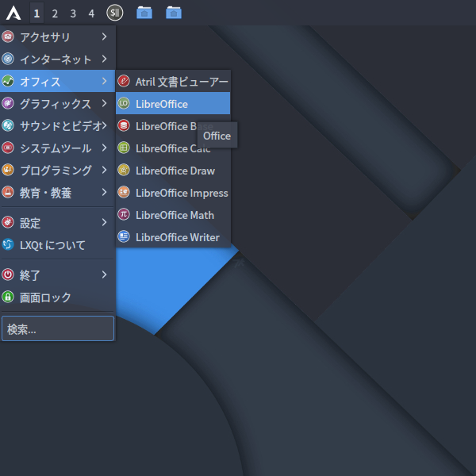Click the 設定 gear icon
The image size is (476, 476).
(8, 222)
